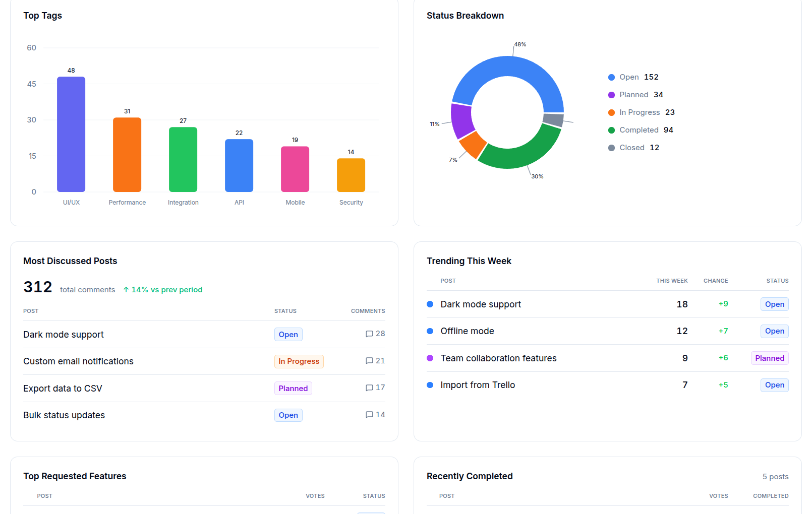Click the orange Performance bar
The height and width of the screenshot is (514, 812).
click(127, 155)
